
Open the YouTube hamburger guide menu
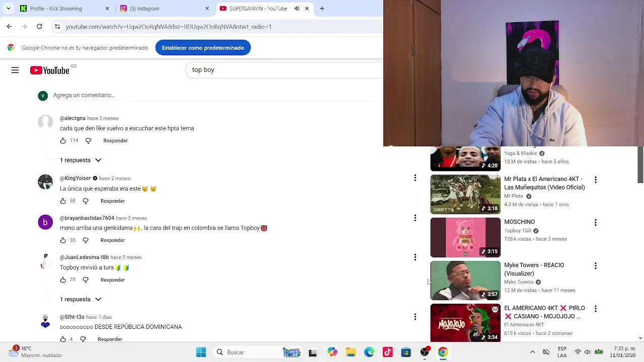coord(15,70)
